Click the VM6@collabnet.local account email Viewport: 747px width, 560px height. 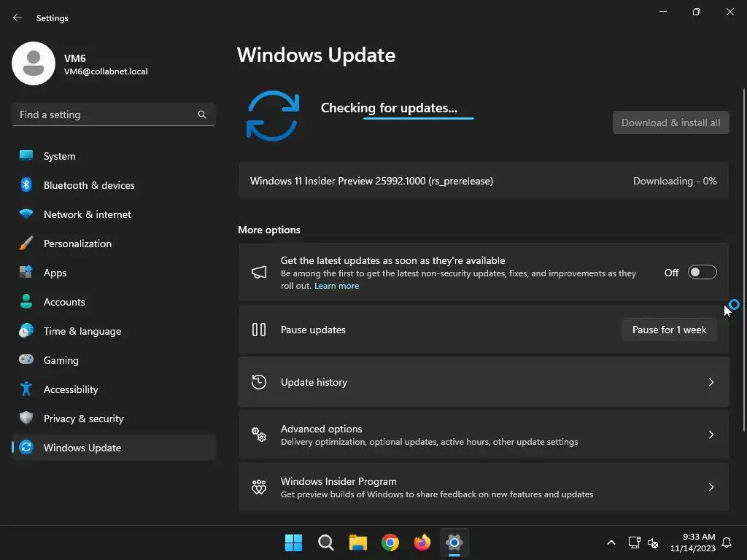click(x=106, y=71)
